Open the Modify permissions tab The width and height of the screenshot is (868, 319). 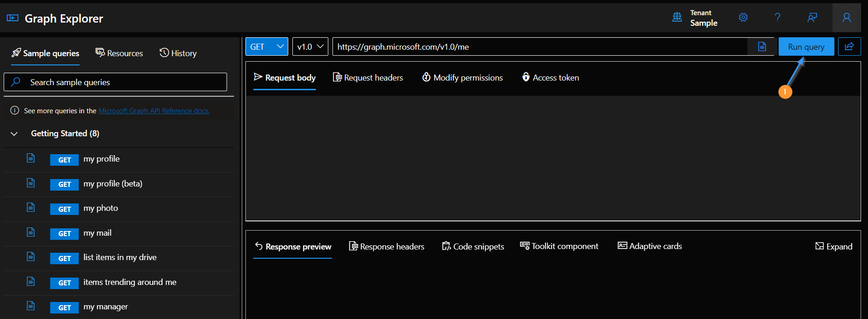pos(463,78)
